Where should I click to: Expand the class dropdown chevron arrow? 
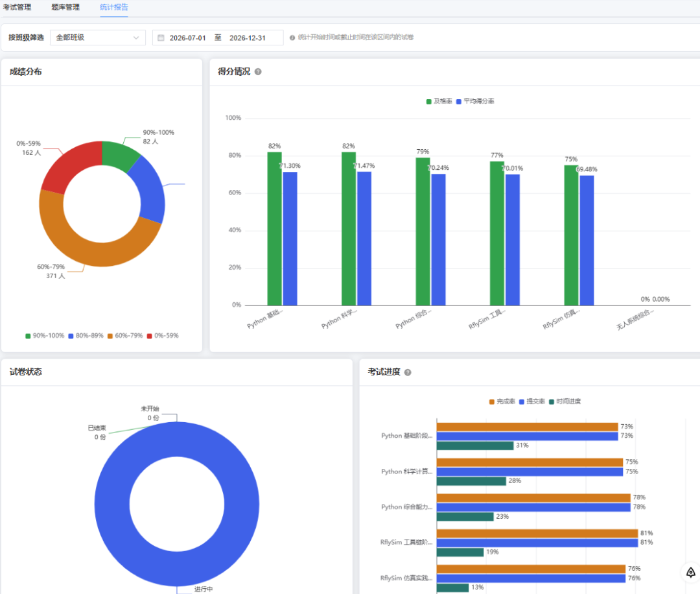[136, 38]
